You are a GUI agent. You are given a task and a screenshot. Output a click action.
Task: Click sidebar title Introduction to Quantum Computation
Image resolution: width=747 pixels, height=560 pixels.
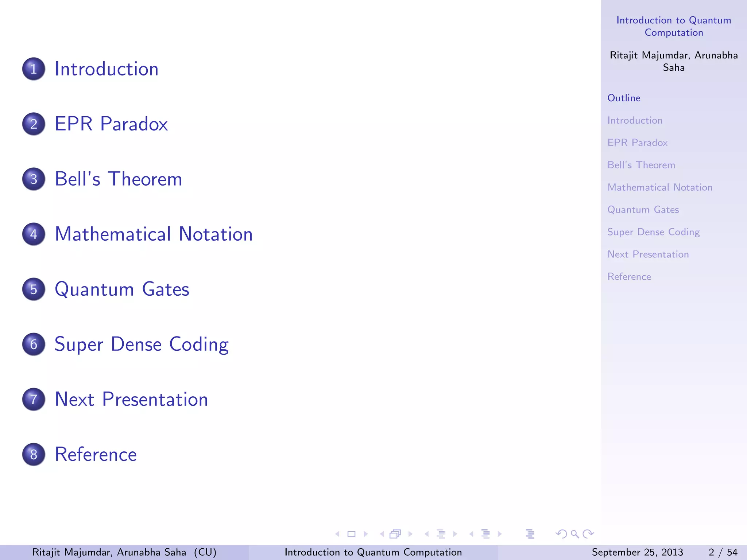click(x=674, y=26)
